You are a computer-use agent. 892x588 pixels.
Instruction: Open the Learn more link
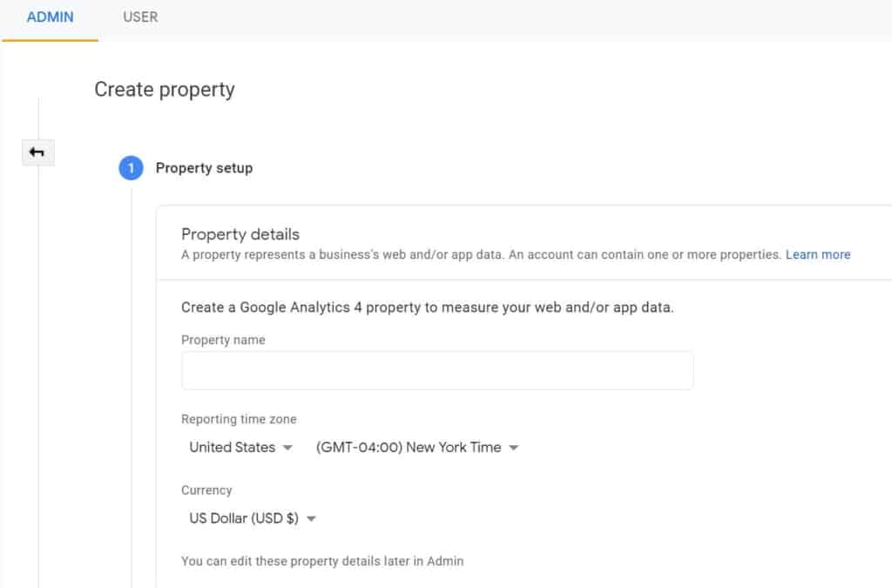tap(818, 255)
